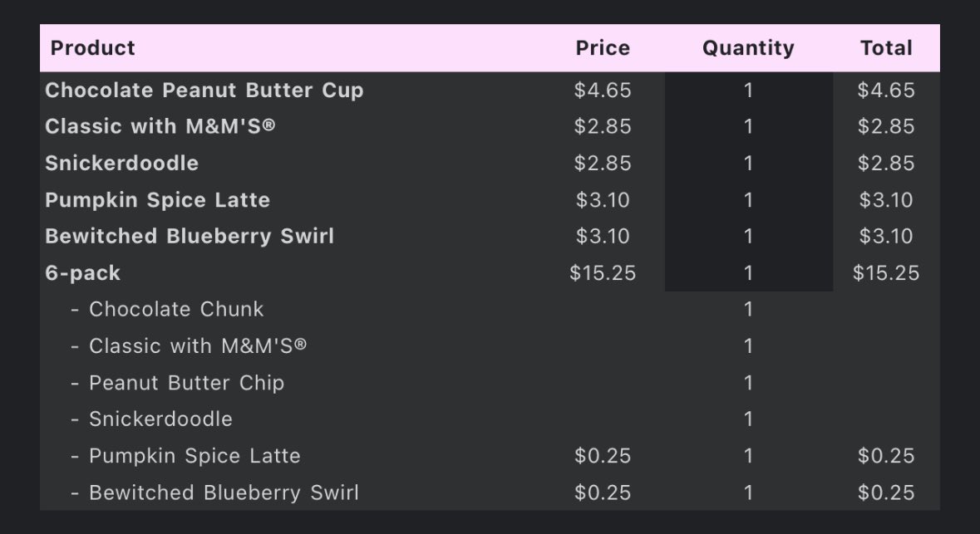980x534 pixels.
Task: Click the Total column header
Action: tap(885, 48)
